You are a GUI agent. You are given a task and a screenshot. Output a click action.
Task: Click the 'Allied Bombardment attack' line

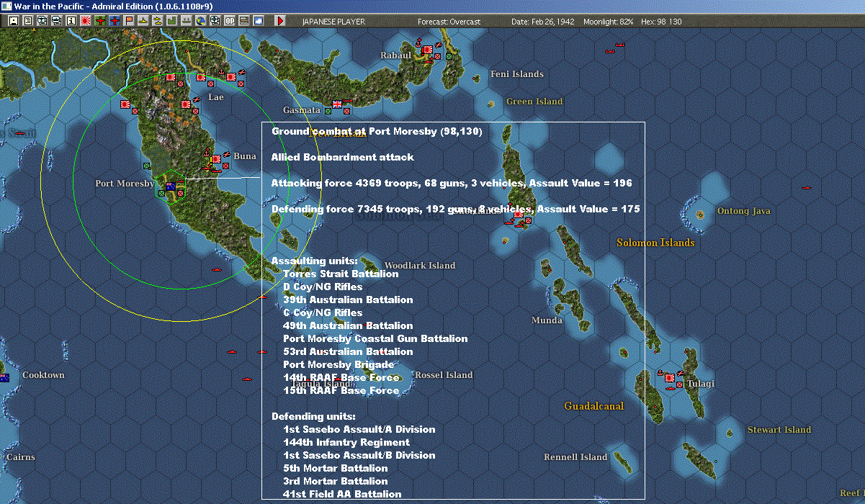(342, 157)
